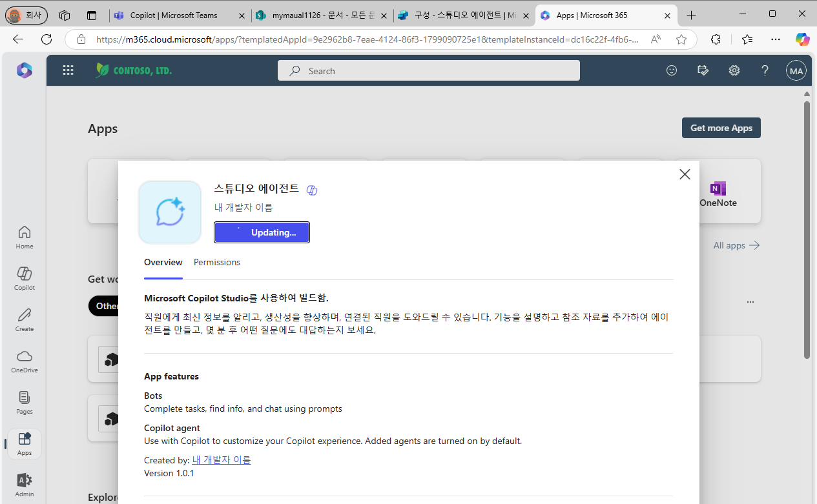
Task: Click the Contoso, Ltd. logo
Action: tap(134, 70)
